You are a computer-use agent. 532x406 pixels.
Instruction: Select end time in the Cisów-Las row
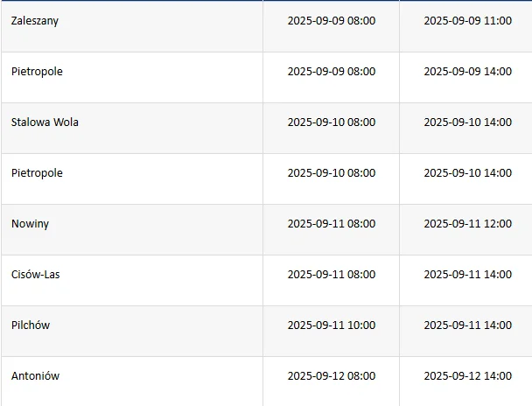tap(467, 275)
